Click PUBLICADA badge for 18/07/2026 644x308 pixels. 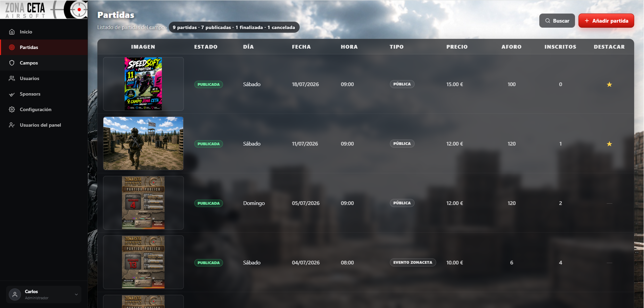tap(208, 84)
